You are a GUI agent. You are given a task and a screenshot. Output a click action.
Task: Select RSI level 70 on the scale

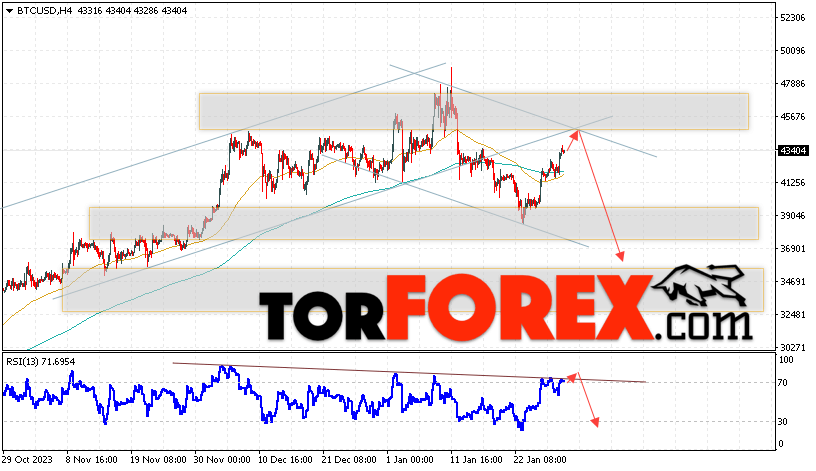point(783,383)
